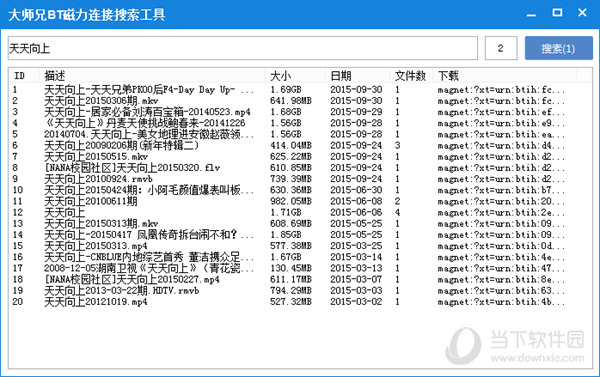Select result 2008-12-05湖南卫视《天天向上》
This screenshot has height=377, width=600.
149,268
